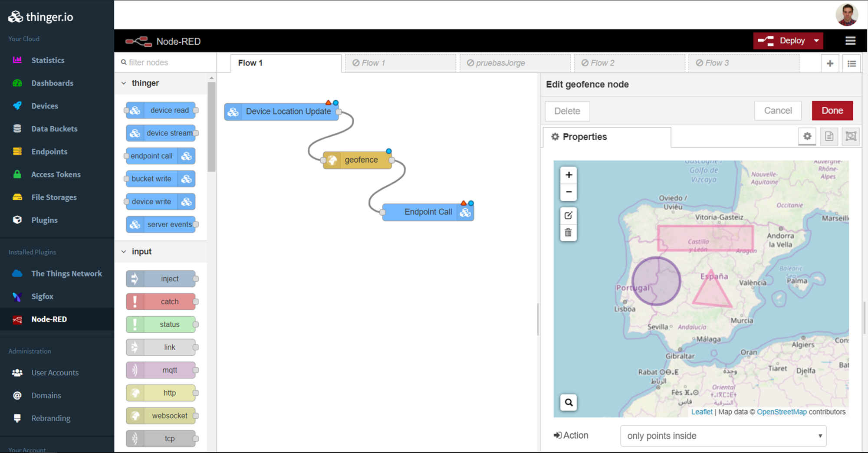Select the inject palette node
Screen dimensions: 868x453
tap(161, 279)
